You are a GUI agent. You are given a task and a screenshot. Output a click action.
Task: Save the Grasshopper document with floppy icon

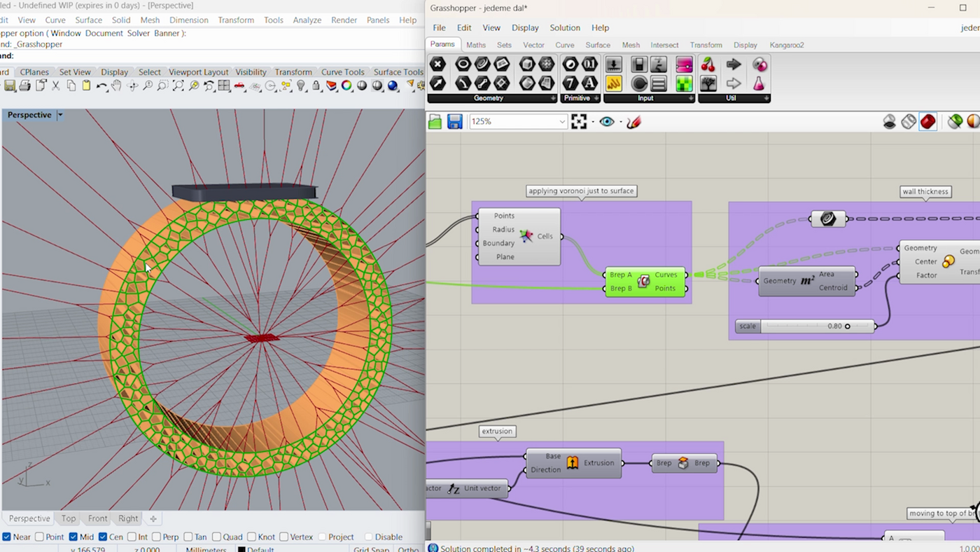coord(455,122)
